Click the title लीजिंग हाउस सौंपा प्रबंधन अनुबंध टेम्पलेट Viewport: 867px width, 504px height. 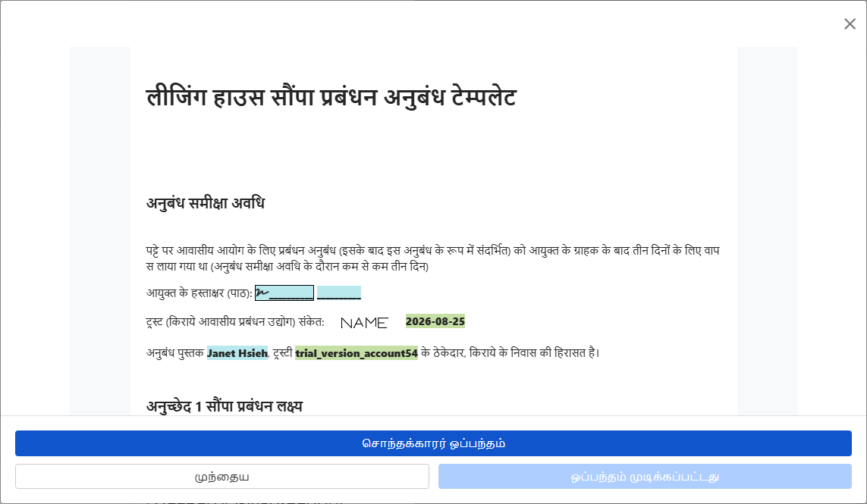coord(331,97)
